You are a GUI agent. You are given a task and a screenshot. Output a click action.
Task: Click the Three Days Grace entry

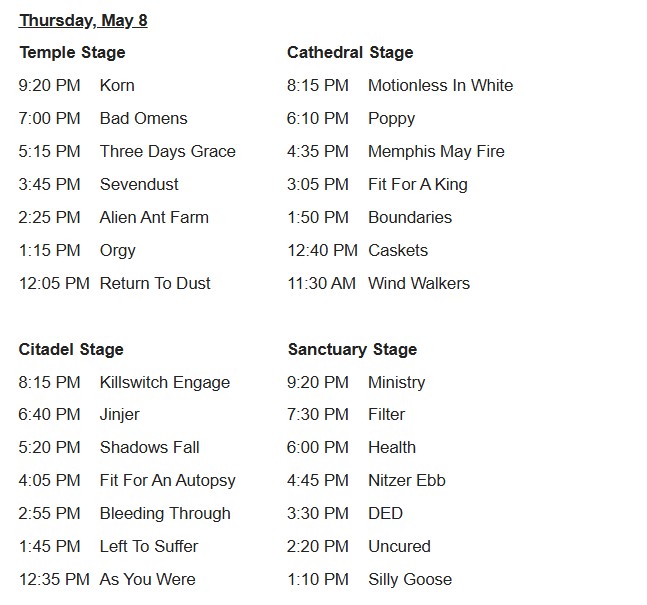pyautogui.click(x=168, y=151)
